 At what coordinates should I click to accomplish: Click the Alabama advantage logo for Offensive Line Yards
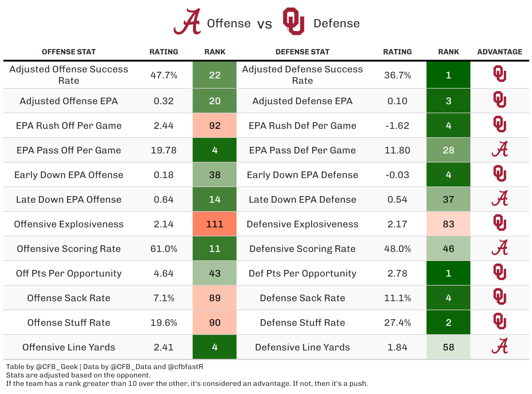pyautogui.click(x=500, y=346)
